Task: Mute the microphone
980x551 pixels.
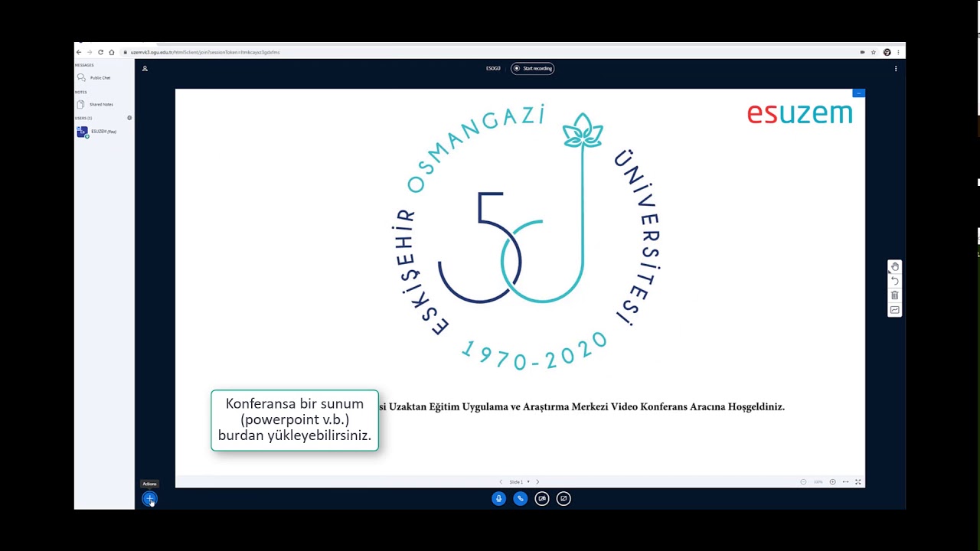Action: 498,499
